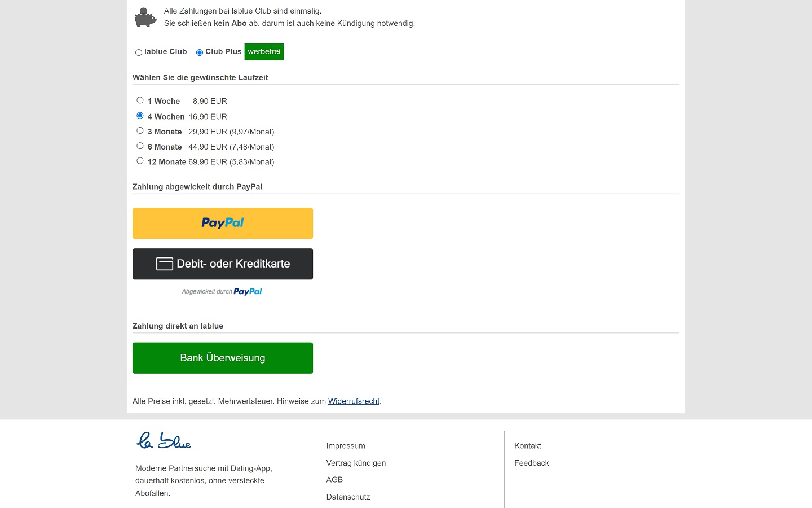Viewport: 812px width, 508px height.
Task: Select the lablue Club radio option
Action: (x=139, y=52)
